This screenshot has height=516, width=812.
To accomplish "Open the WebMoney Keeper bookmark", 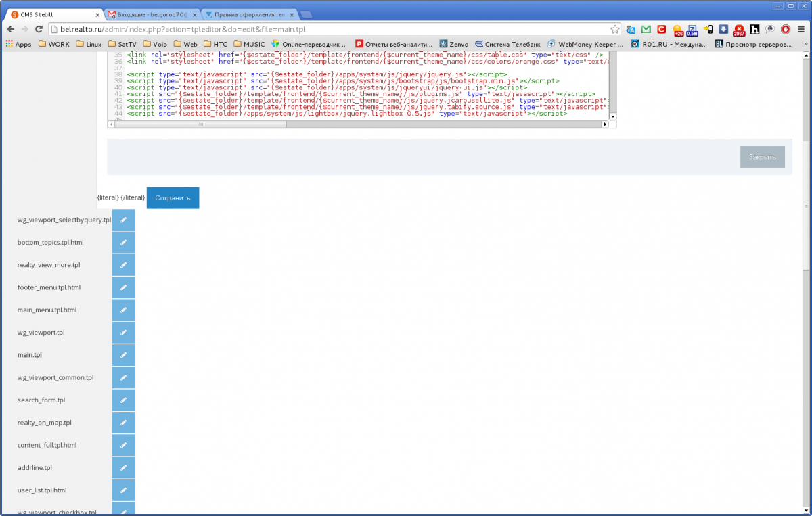I will pos(585,44).
